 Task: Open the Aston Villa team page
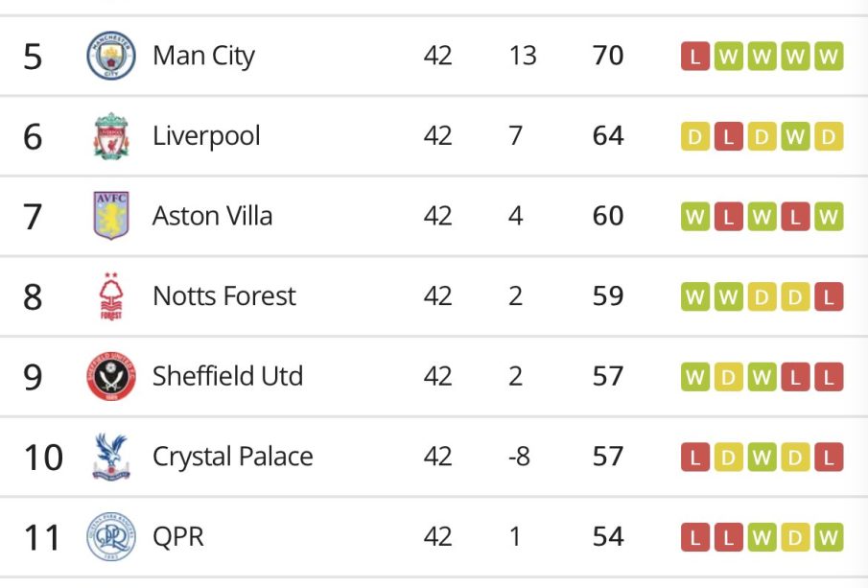[x=213, y=216]
